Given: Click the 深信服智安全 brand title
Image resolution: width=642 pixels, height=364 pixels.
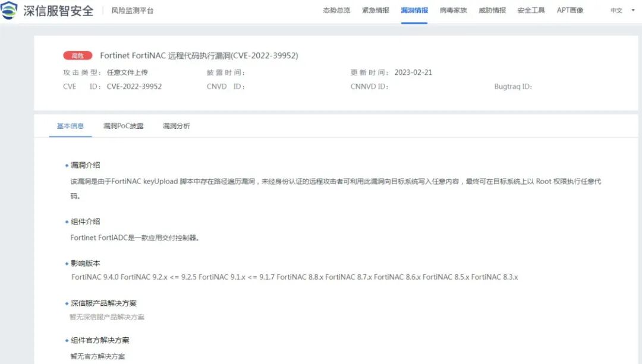Looking at the screenshot, I should click(x=58, y=11).
